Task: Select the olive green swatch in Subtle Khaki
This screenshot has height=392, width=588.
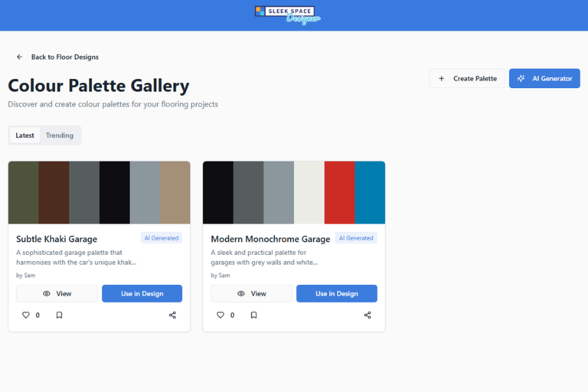Action: pos(24,193)
